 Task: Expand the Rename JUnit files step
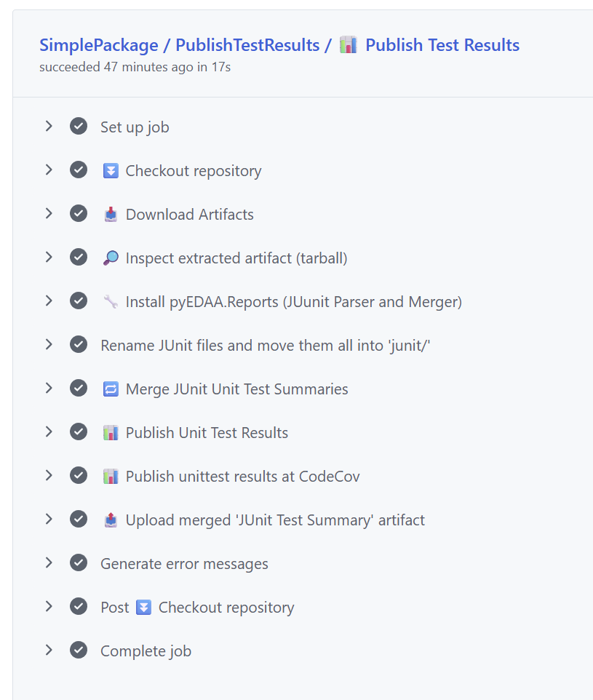pos(49,345)
